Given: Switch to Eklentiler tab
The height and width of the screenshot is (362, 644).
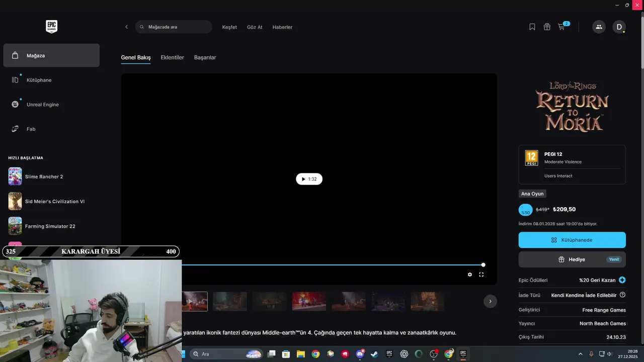Looking at the screenshot, I should tap(172, 57).
